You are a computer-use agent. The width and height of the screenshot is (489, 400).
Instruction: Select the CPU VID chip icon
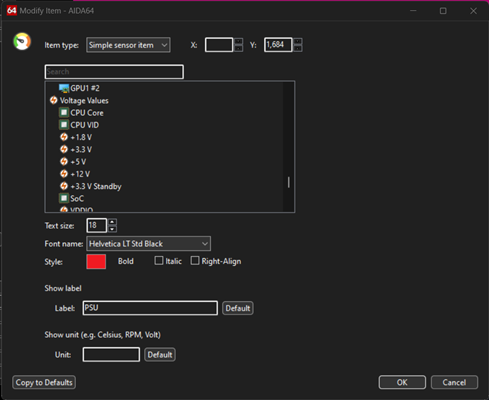[x=64, y=125]
